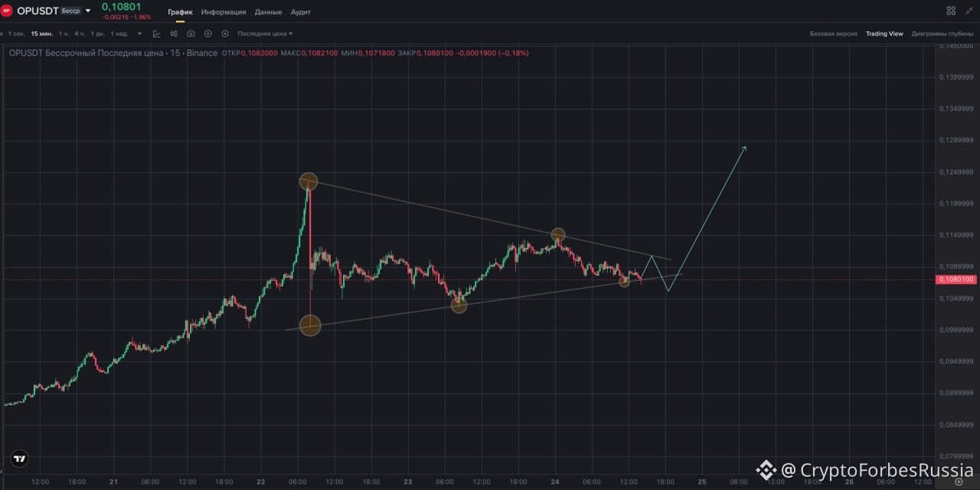The image size is (980, 490).
Task: Open the Последняя цена dropdown
Action: point(265,34)
